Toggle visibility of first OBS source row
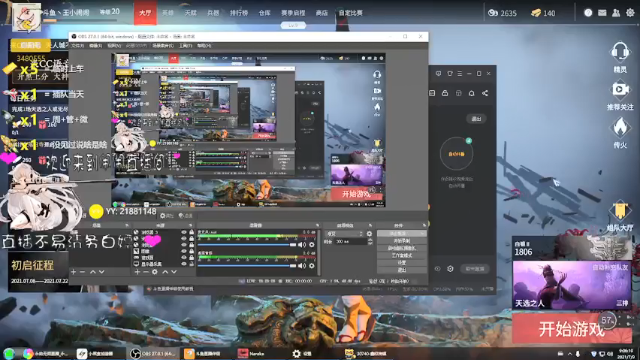Image resolution: width=640 pixels, height=360 pixels. point(184,232)
